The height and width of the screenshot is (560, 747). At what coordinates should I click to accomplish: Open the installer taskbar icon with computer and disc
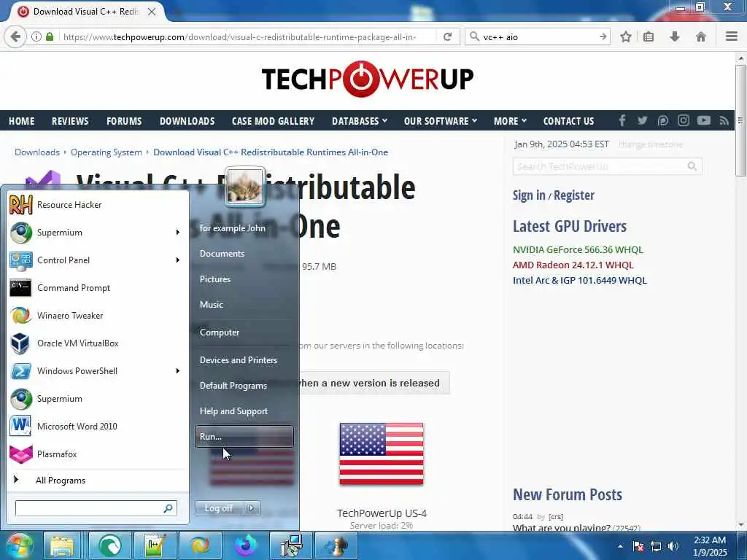click(x=291, y=545)
